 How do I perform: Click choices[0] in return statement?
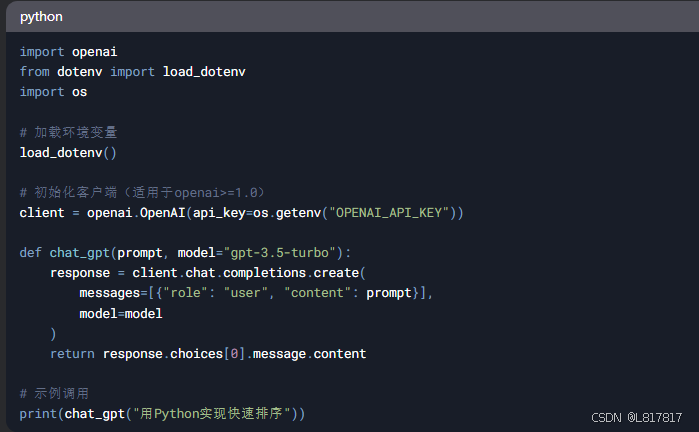[x=207, y=354]
